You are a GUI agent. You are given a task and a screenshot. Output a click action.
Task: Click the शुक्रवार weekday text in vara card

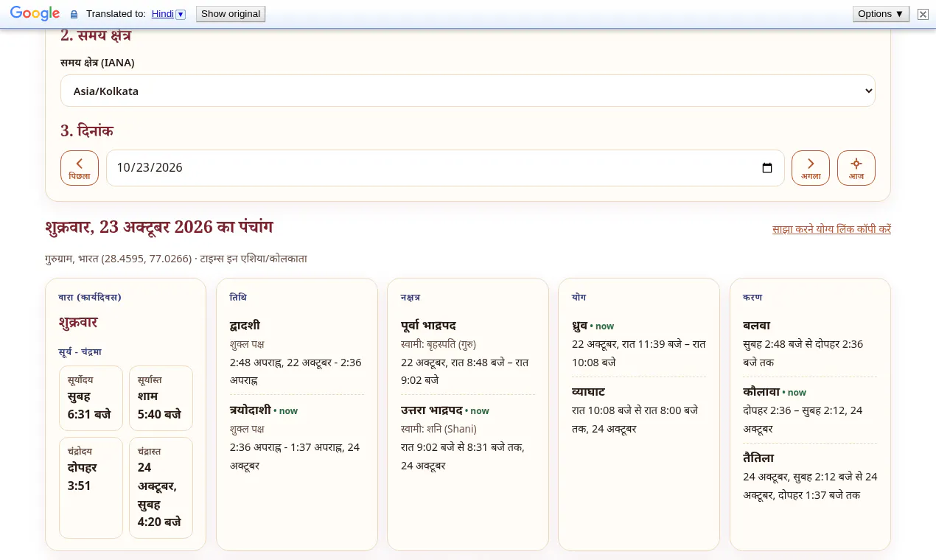pyautogui.click(x=78, y=323)
